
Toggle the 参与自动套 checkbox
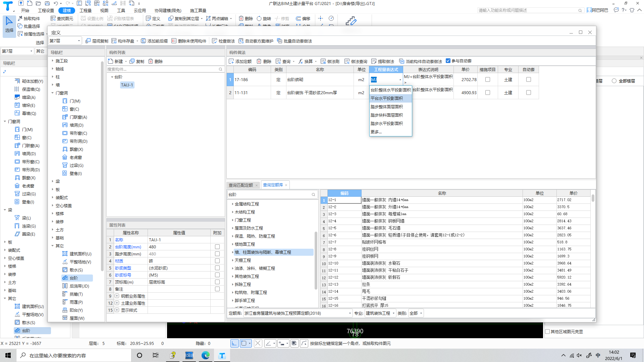click(448, 61)
